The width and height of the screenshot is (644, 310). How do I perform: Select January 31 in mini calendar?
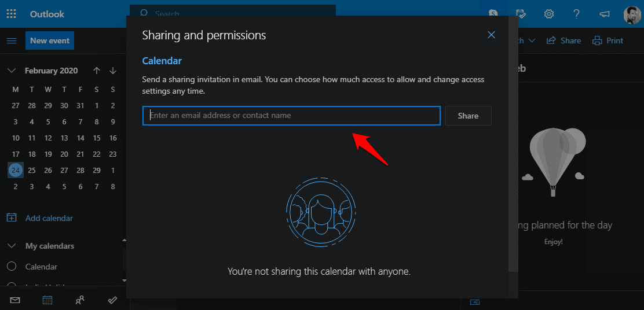click(80, 105)
